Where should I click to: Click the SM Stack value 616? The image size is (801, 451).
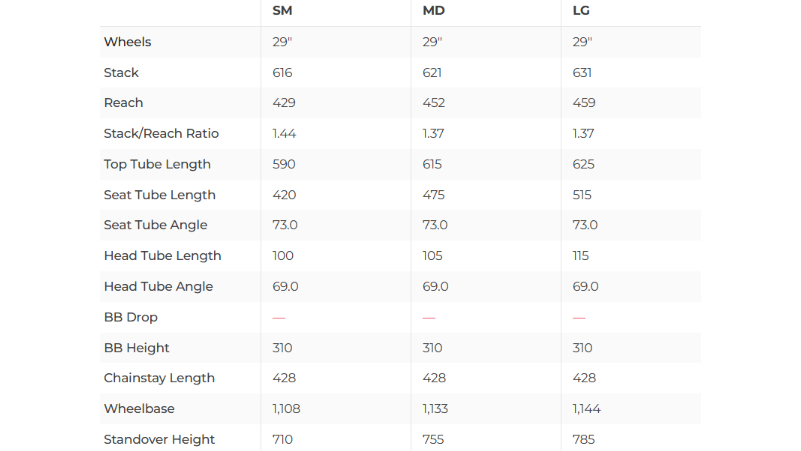click(x=284, y=73)
